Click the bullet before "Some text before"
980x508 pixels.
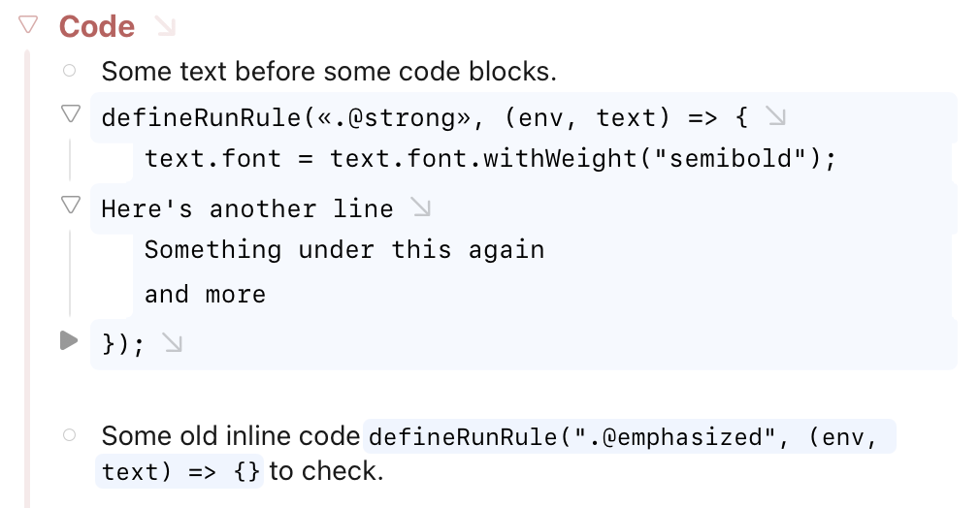tap(69, 70)
